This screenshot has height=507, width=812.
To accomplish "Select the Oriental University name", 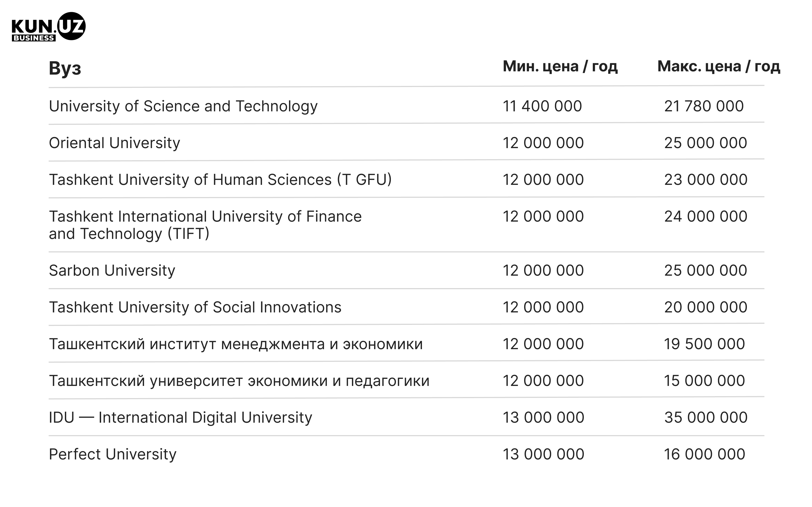I will (x=114, y=143).
